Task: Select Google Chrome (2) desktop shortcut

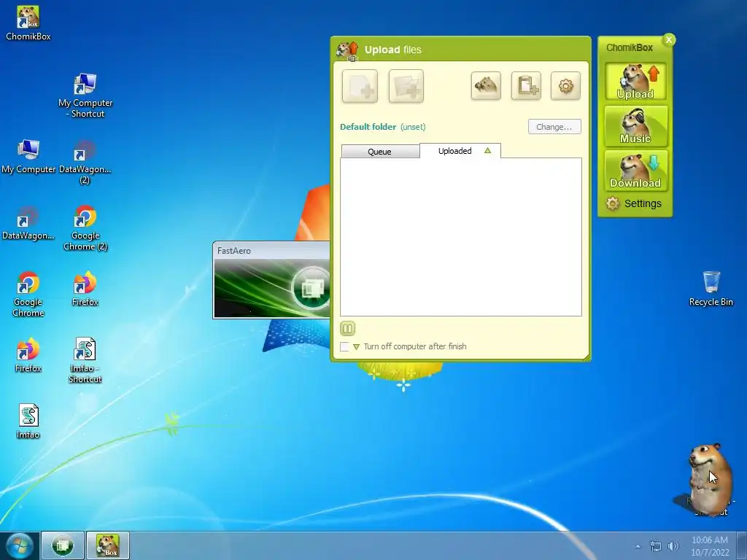Action: [x=85, y=228]
